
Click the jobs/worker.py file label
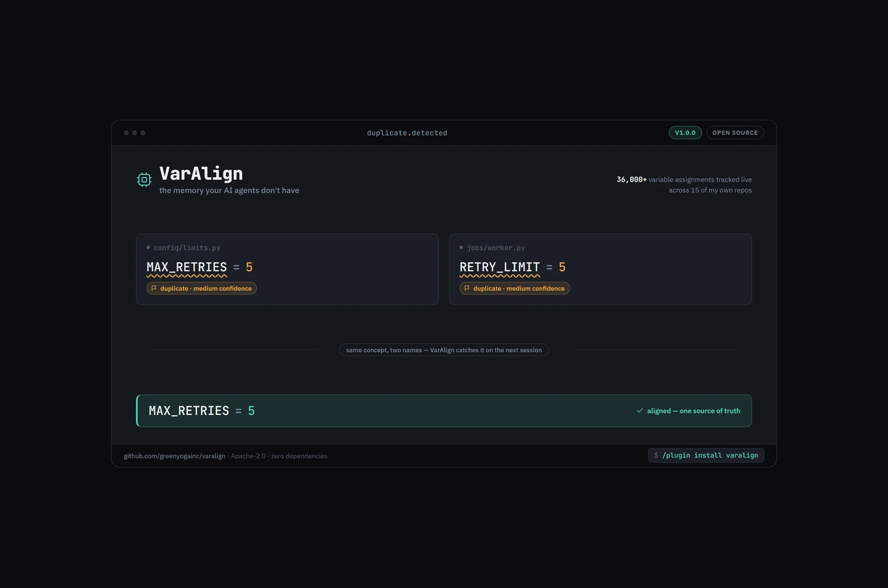(496, 248)
